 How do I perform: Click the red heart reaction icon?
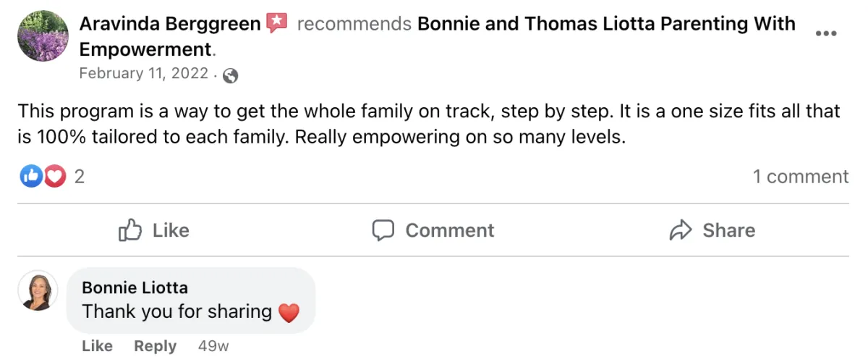coord(55,176)
